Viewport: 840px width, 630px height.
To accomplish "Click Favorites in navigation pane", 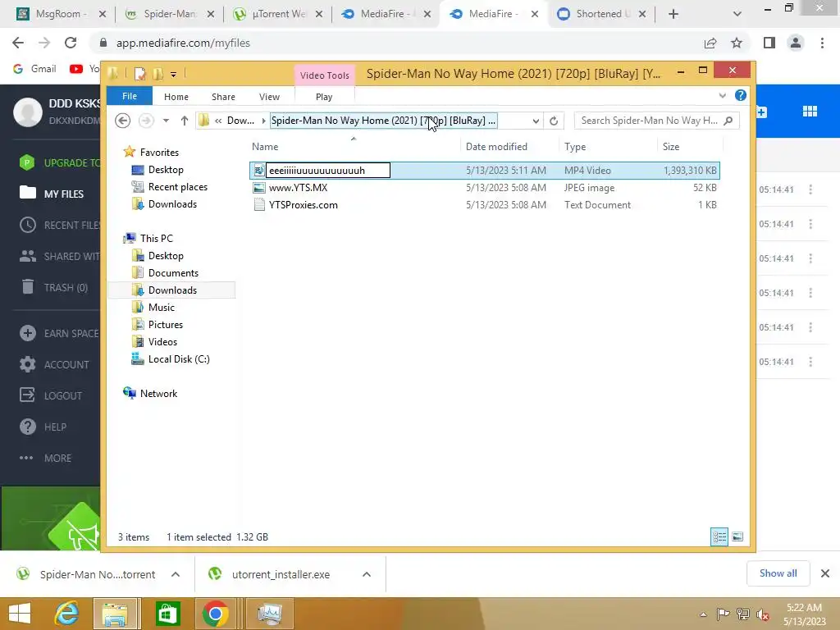I will pyautogui.click(x=159, y=152).
